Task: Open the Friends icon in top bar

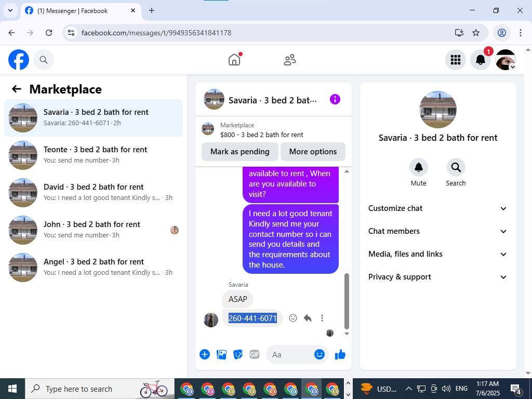Action: pyautogui.click(x=290, y=60)
